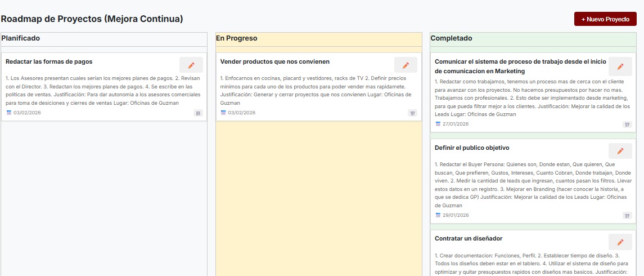Open the 'Definir el publico objetivo' title
The image size is (644, 276).
click(472, 148)
